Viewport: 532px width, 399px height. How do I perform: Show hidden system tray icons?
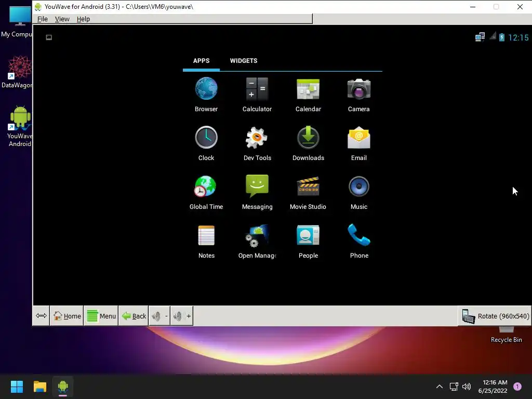pos(439,387)
